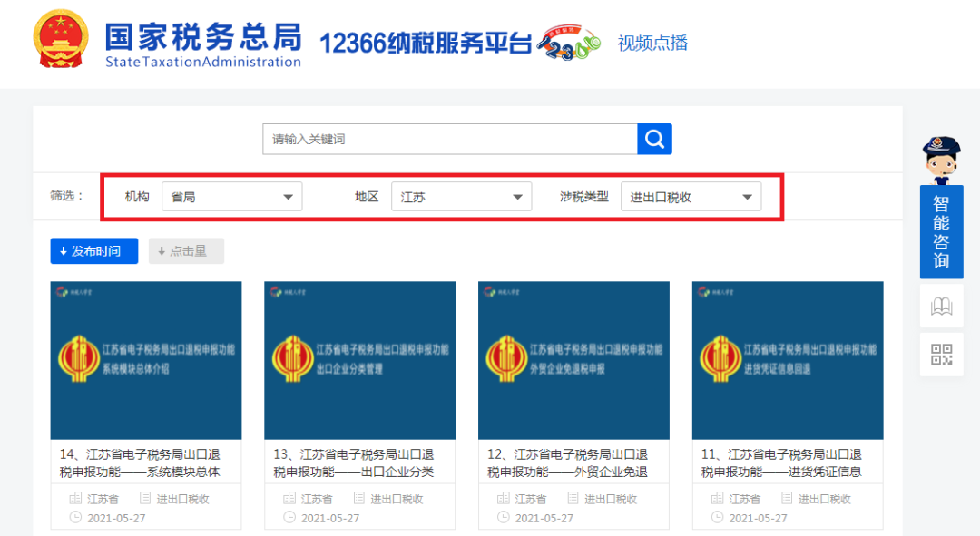Screen dimensions: 980x536
Task: Click the 12366 colorful logo badge
Action: [569, 44]
